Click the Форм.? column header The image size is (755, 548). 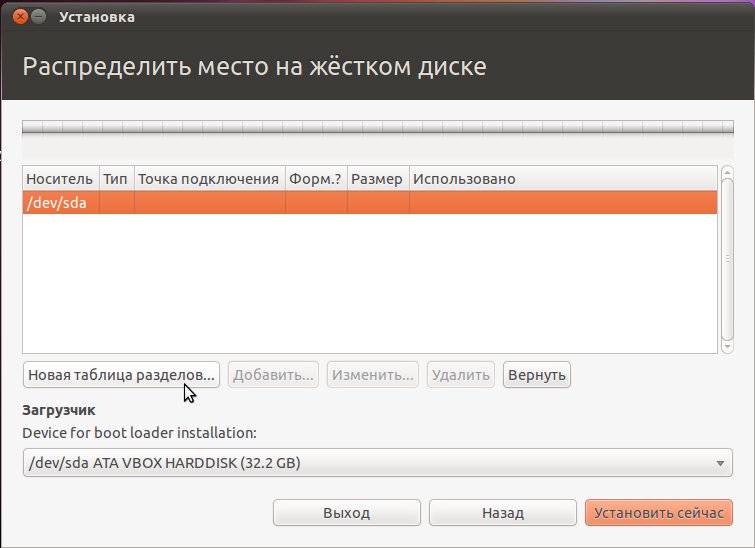pos(316,179)
